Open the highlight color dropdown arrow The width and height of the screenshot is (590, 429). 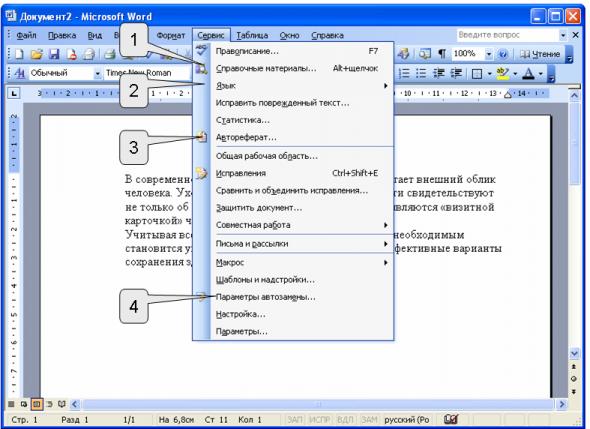tap(515, 73)
